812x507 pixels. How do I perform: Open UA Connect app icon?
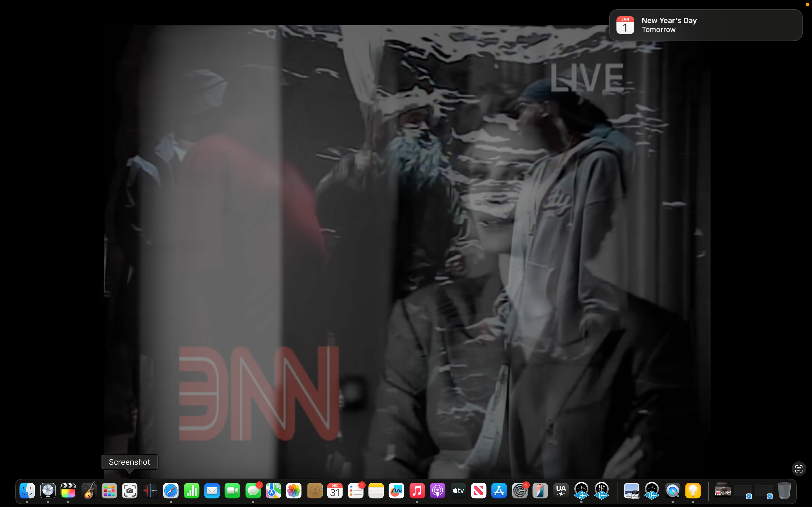(561, 491)
